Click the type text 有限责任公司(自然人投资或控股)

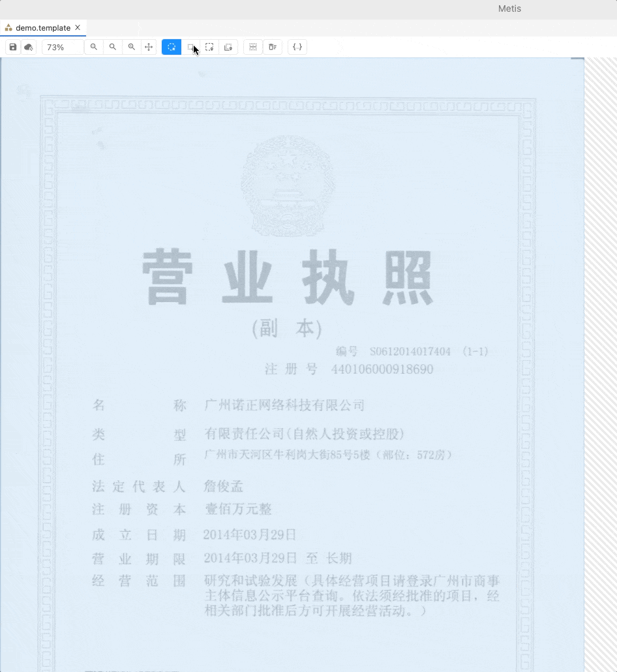(x=305, y=434)
